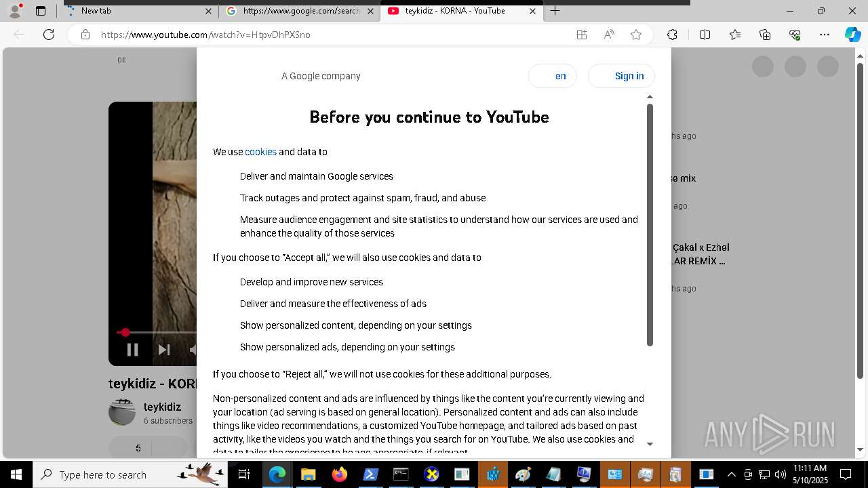Image resolution: width=868 pixels, height=488 pixels.
Task: Click the page vertical scrollbar thumb
Action: 860,221
